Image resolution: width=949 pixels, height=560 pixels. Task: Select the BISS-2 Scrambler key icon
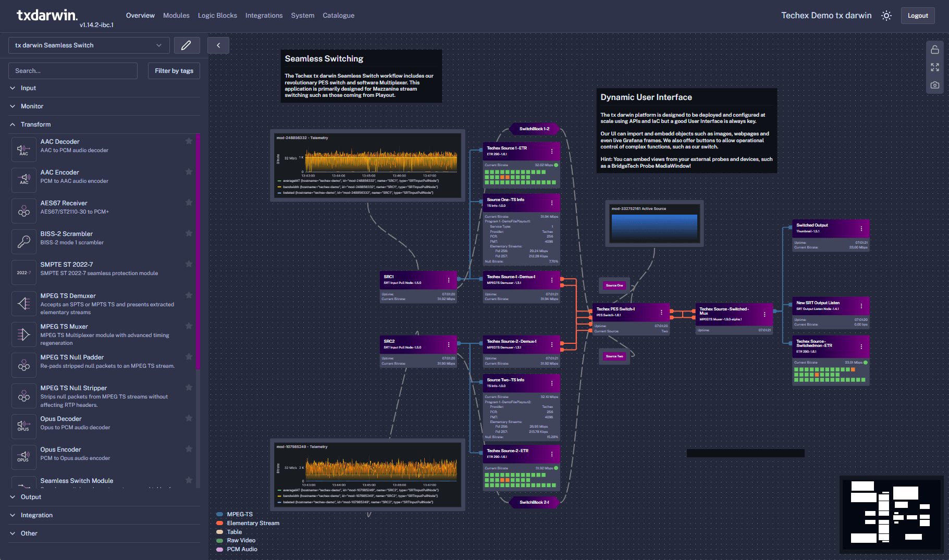24,241
